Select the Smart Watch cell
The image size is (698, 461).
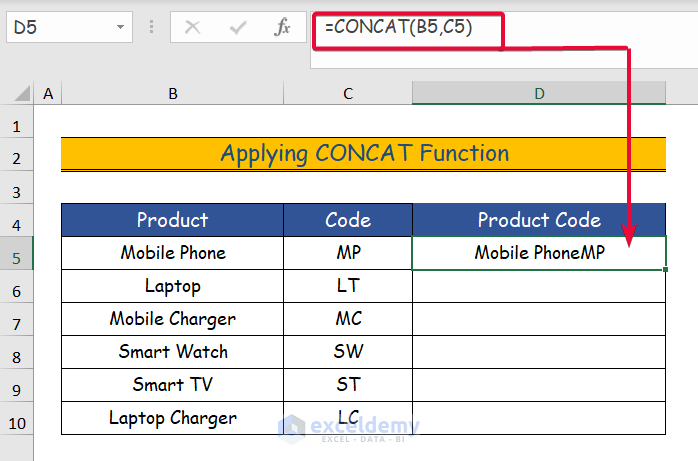[x=172, y=352]
